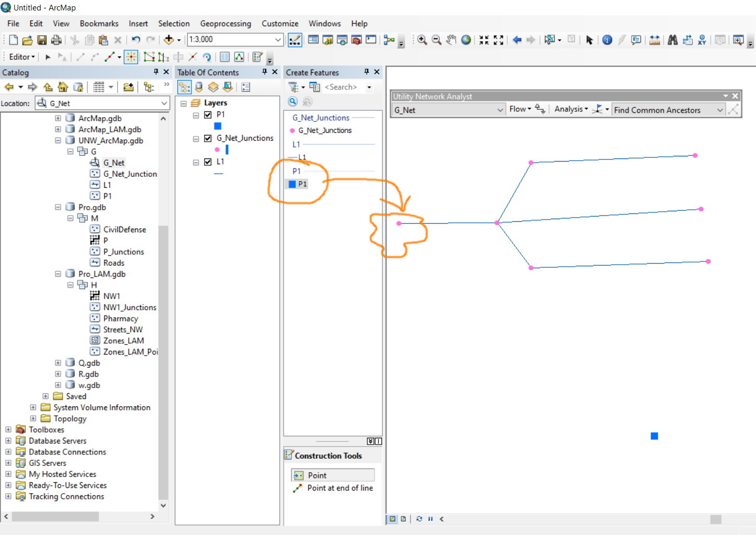
Task: Click the Full Extent globe icon
Action: [466, 40]
